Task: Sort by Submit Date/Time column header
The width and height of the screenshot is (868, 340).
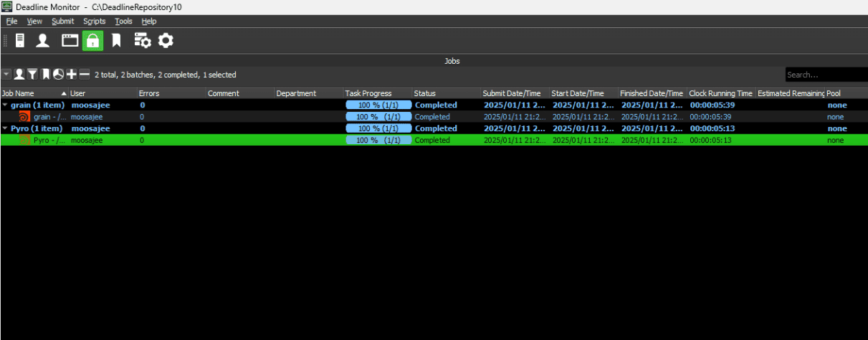Action: (515, 93)
